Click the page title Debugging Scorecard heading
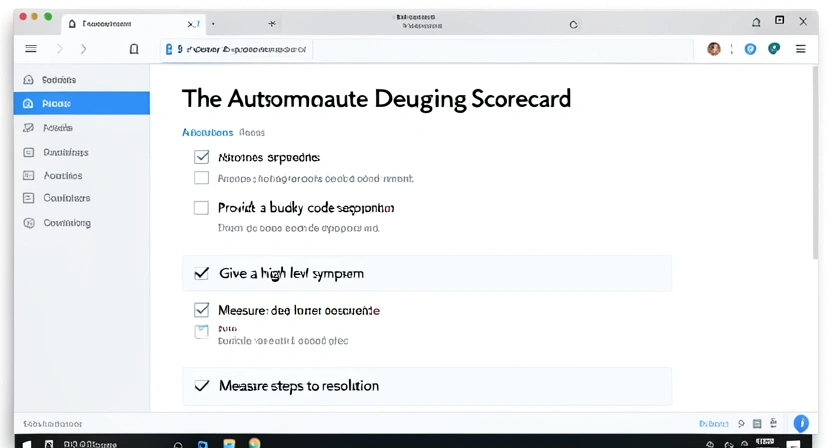832x448 pixels. click(376, 99)
